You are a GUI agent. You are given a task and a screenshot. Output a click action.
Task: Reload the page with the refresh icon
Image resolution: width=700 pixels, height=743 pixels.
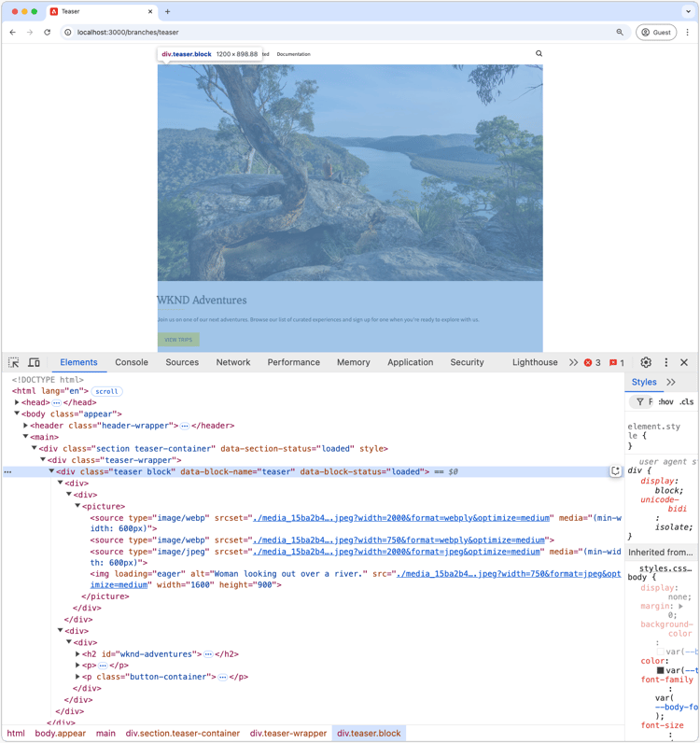[47, 33]
